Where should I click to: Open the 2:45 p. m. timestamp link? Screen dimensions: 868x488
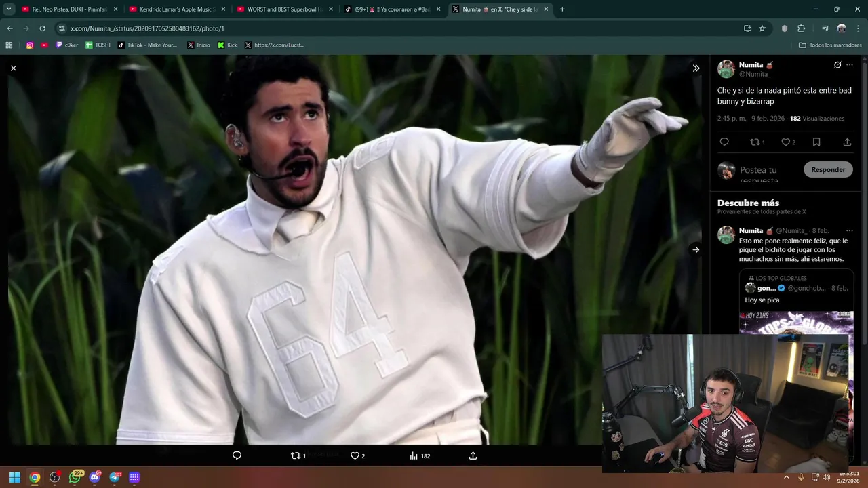click(x=751, y=119)
